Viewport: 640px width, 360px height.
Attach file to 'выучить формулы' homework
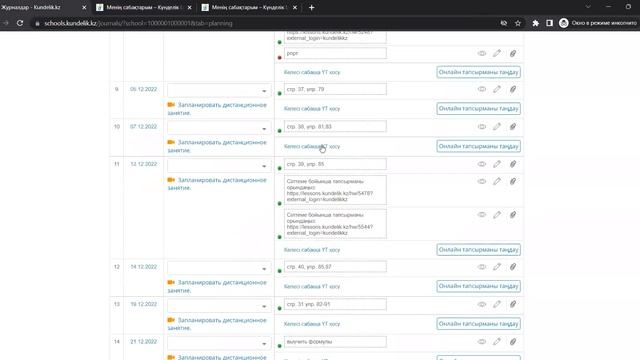tap(513, 342)
